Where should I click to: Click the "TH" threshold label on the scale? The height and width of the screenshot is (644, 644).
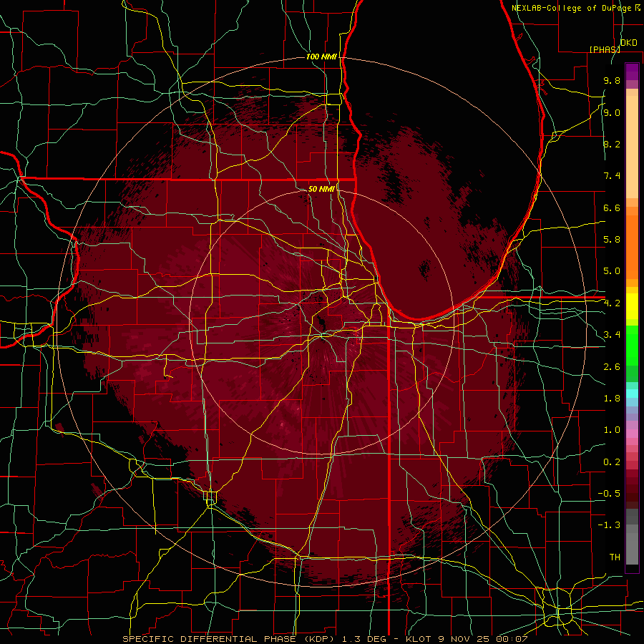(x=615, y=557)
